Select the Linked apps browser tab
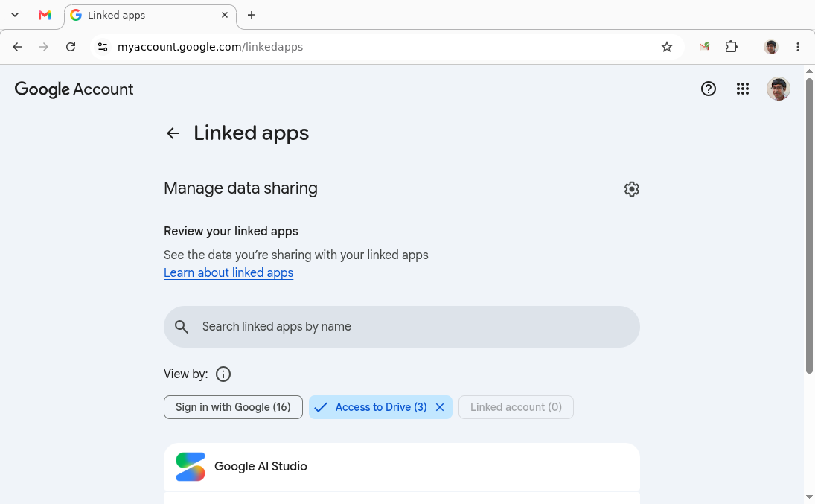 [150, 15]
